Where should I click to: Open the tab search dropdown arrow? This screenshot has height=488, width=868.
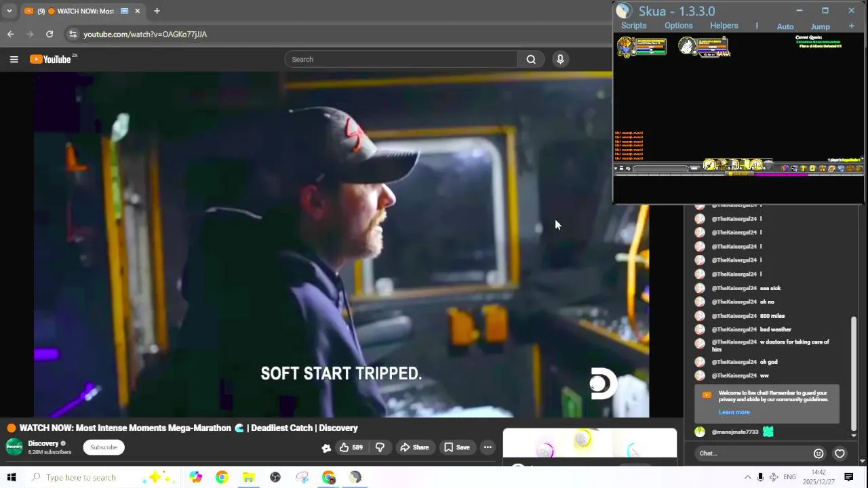tap(9, 11)
